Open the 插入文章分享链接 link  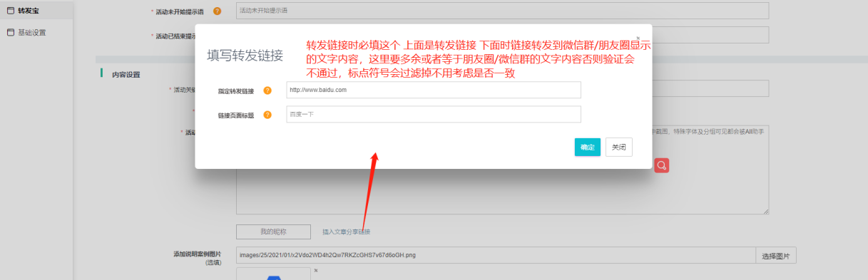(346, 232)
